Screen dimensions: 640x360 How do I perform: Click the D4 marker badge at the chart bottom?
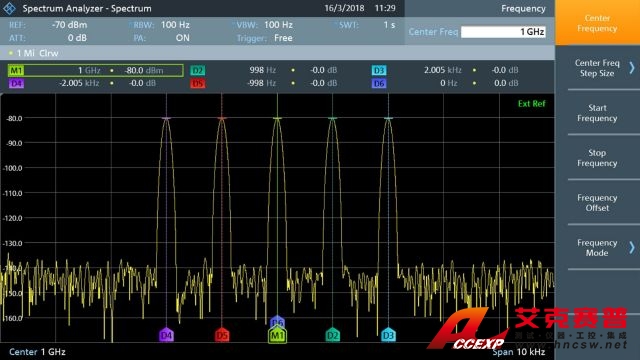[x=166, y=335]
